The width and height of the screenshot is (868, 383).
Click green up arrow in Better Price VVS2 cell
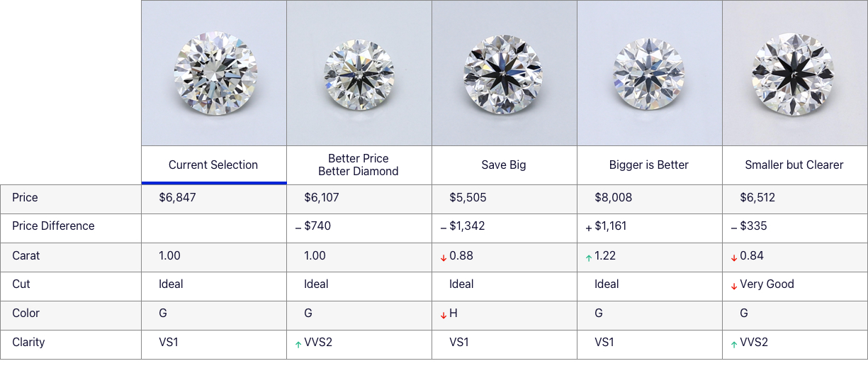click(298, 344)
